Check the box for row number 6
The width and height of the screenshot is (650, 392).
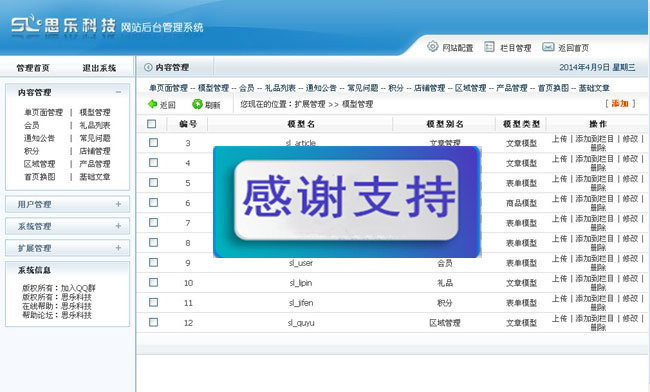[153, 202]
